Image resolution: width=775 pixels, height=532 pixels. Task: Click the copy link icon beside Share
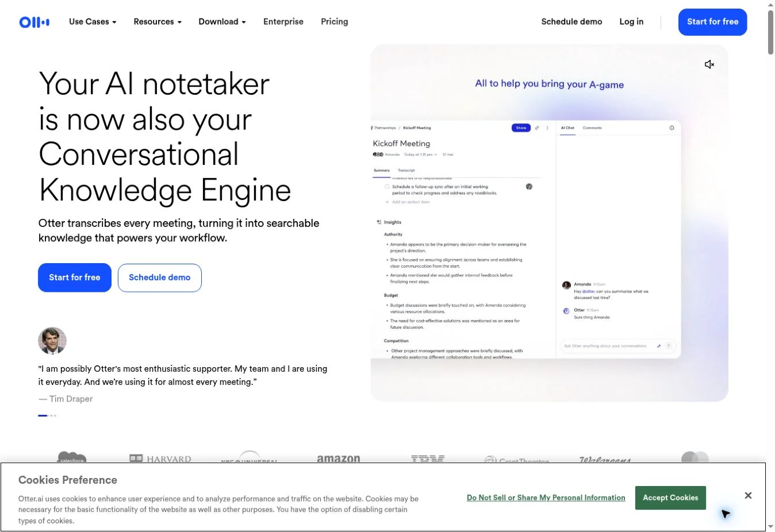pyautogui.click(x=537, y=128)
